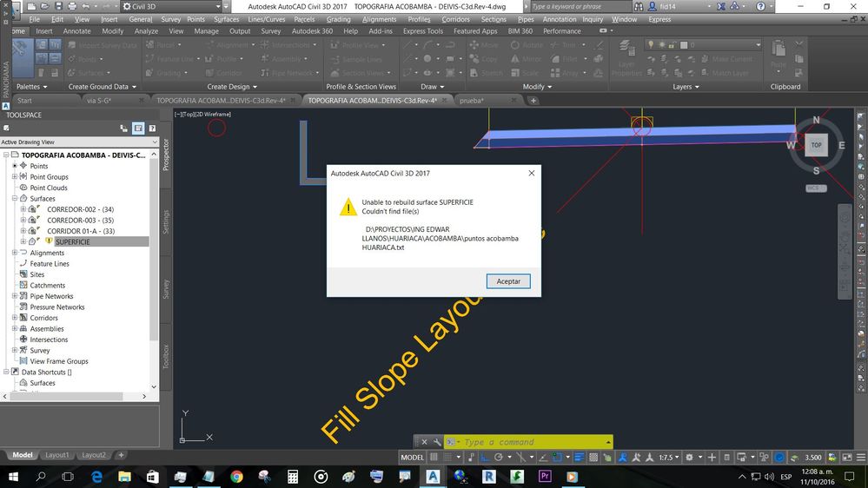Screen dimensions: 868x488
Task: Collapse the Surfaces tree node
Action: tap(15, 198)
